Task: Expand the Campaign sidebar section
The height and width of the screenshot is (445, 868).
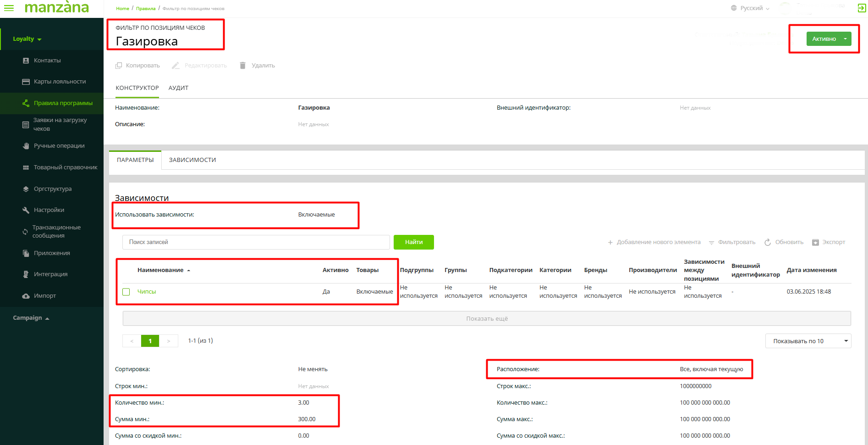Action: [x=31, y=318]
